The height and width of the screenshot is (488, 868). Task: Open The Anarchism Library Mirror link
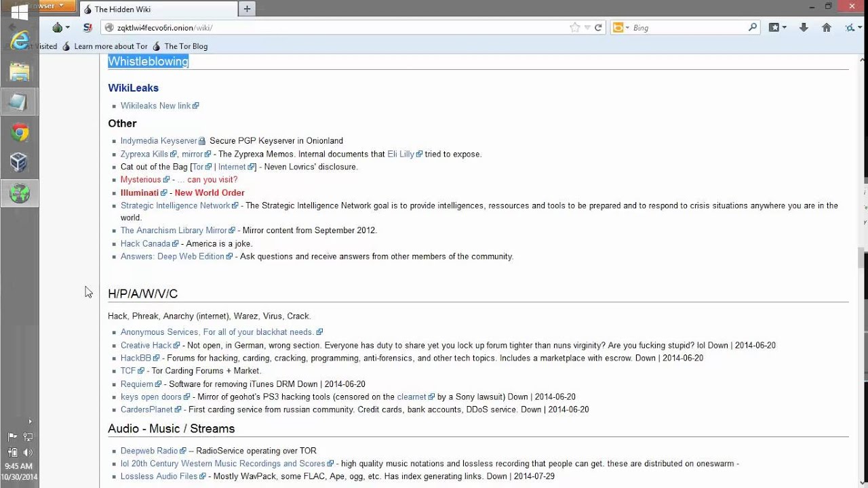pyautogui.click(x=174, y=230)
